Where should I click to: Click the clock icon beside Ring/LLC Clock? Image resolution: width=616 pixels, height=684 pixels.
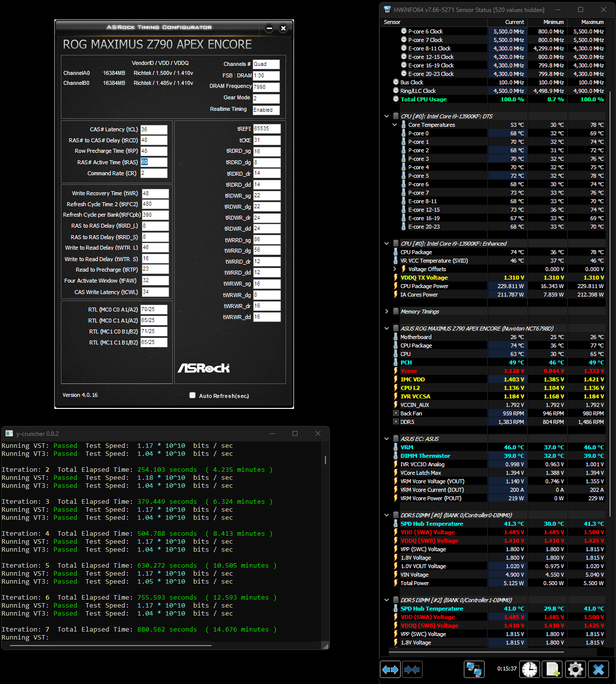[396, 91]
